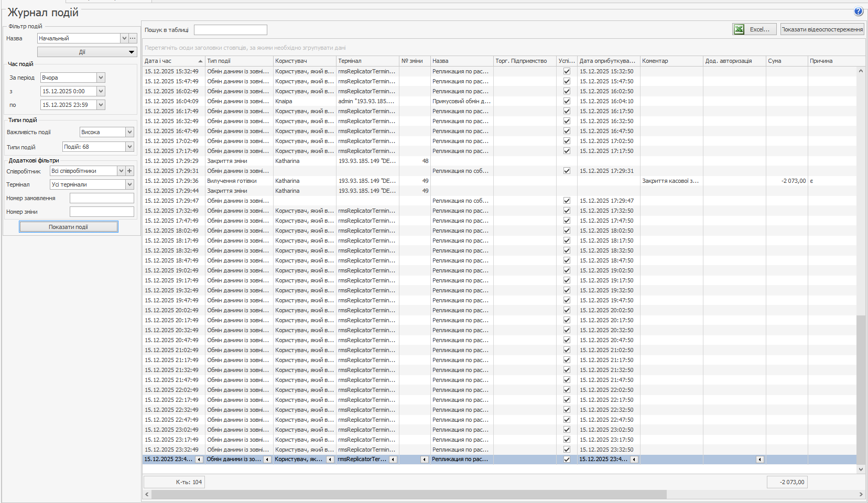Click the ellipsis button next to filter name
Screen dimensions: 868x503
pyautogui.click(x=133, y=38)
